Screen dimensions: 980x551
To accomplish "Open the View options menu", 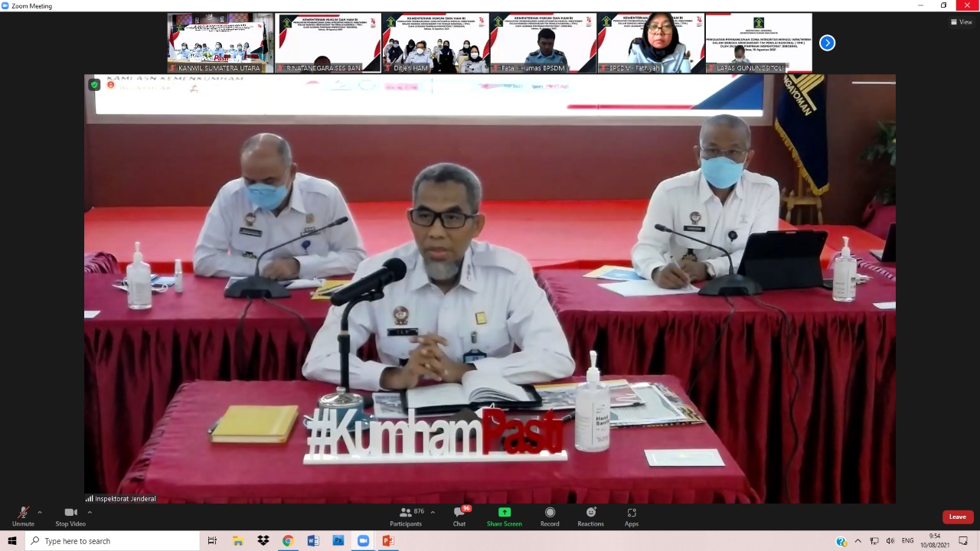I will pos(961,21).
